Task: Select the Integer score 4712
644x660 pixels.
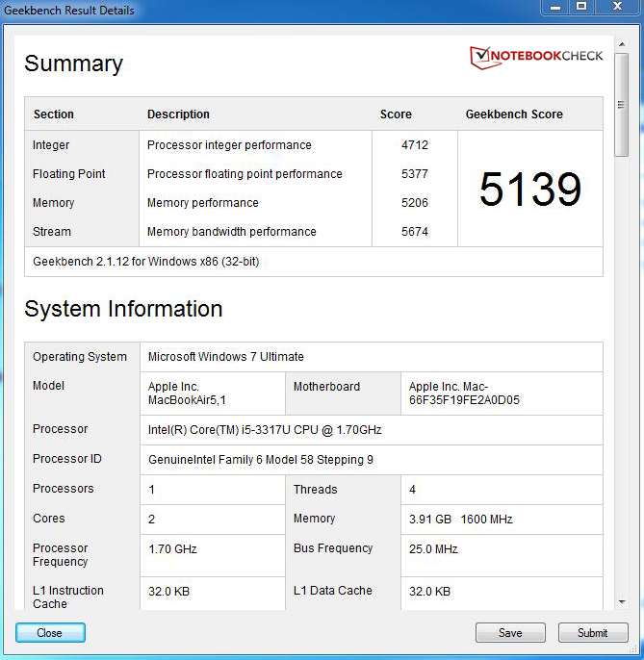Action: pyautogui.click(x=415, y=144)
